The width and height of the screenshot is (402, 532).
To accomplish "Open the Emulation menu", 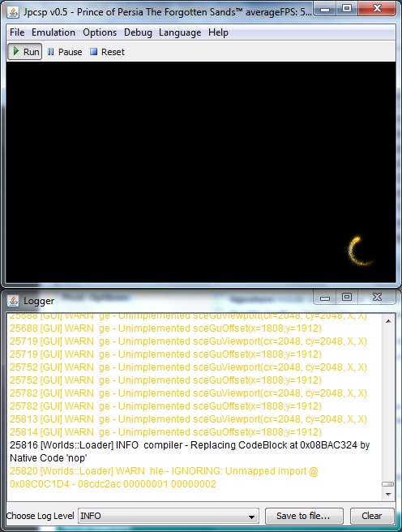I will click(53, 32).
